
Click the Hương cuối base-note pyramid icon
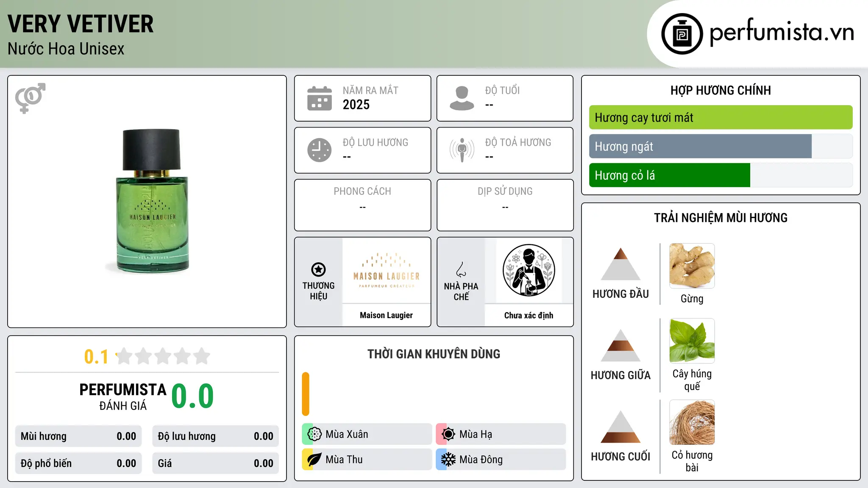tap(620, 427)
